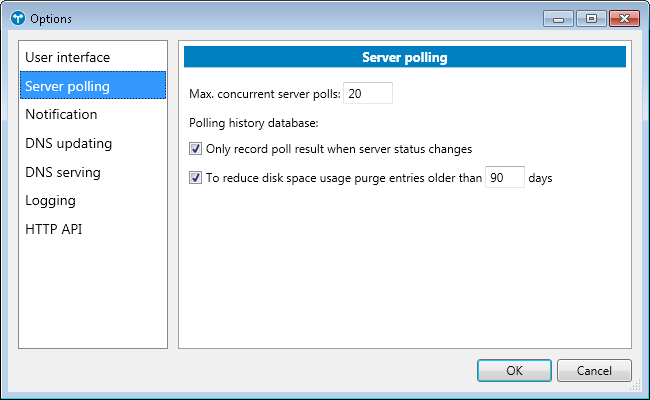Click the Server polling header banner
Viewport: 650px width, 400px height.
tap(404, 57)
